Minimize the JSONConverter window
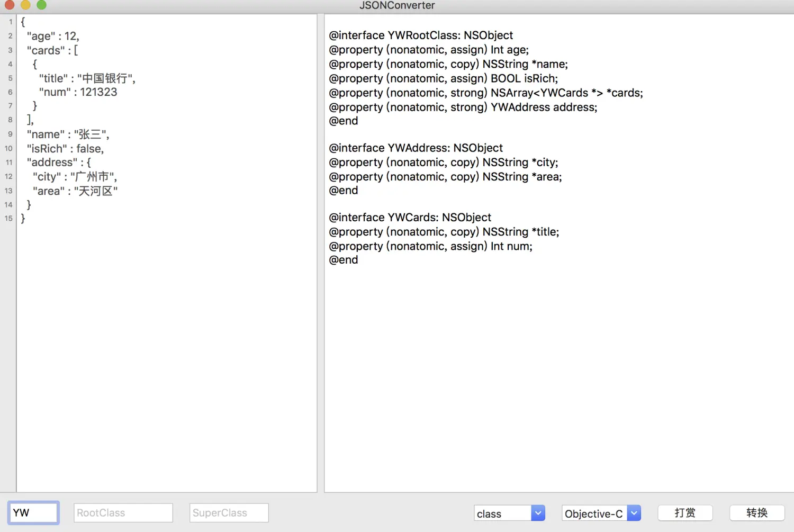The width and height of the screenshot is (794, 532). [25, 5]
